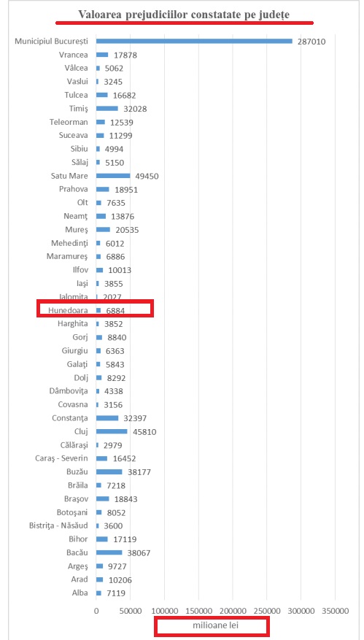Click the Hunedoara category label
This screenshot has width=364, height=640.
pyautogui.click(x=68, y=311)
